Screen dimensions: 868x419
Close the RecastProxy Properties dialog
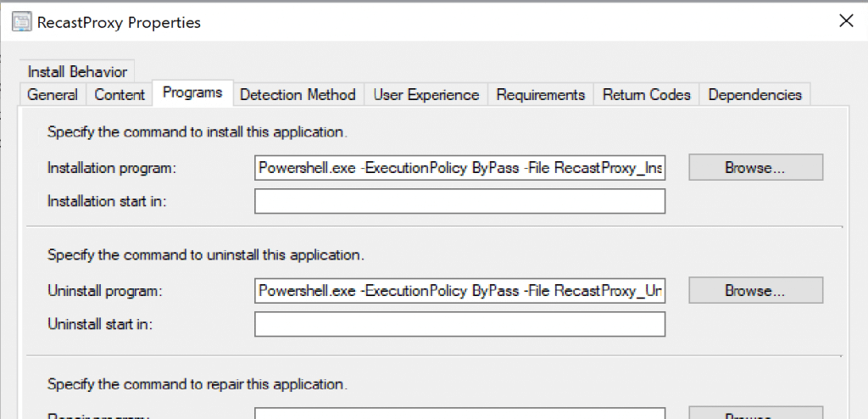pos(845,22)
